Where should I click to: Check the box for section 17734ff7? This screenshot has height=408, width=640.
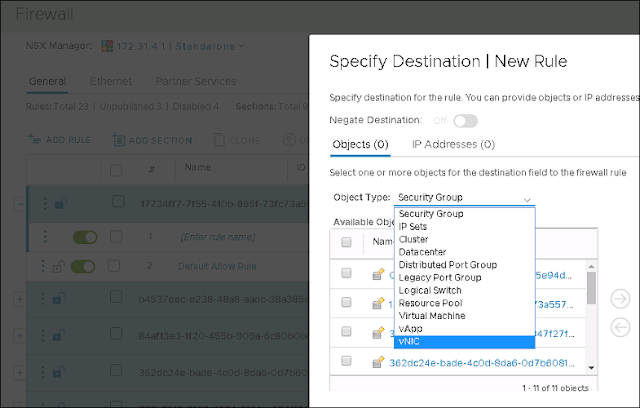coord(118,201)
